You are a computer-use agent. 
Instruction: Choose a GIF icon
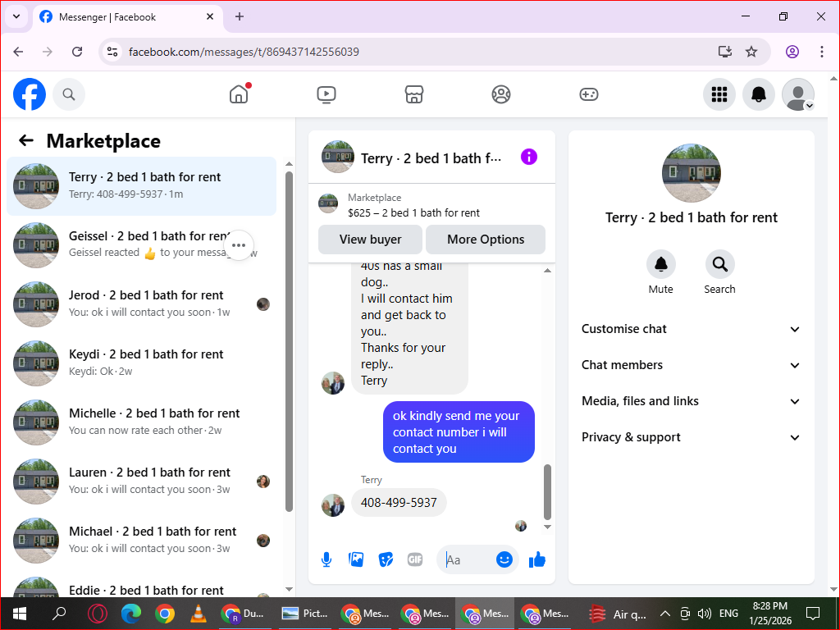(415, 559)
